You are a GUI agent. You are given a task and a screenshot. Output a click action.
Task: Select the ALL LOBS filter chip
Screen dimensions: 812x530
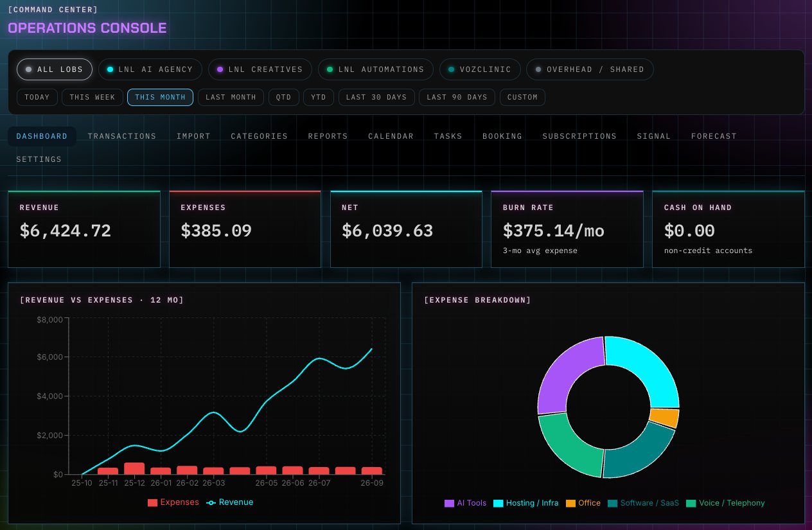(55, 69)
